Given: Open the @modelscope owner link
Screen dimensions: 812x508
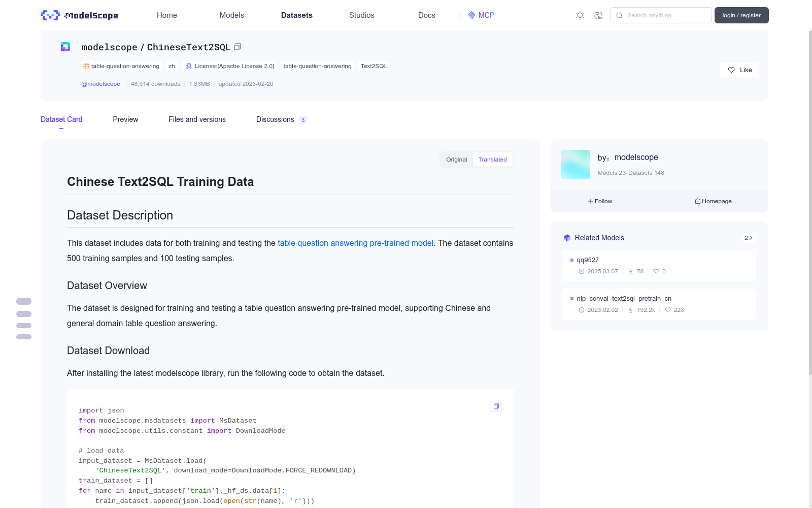Looking at the screenshot, I should 100,84.
